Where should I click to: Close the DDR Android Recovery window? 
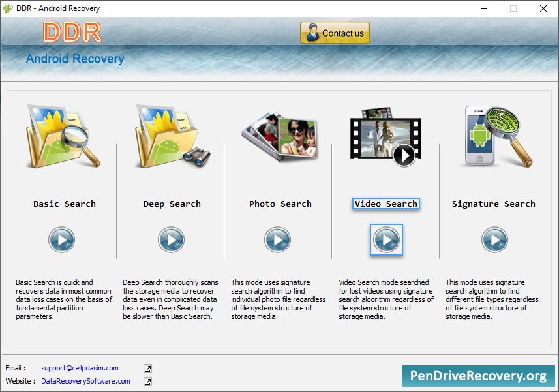543,8
